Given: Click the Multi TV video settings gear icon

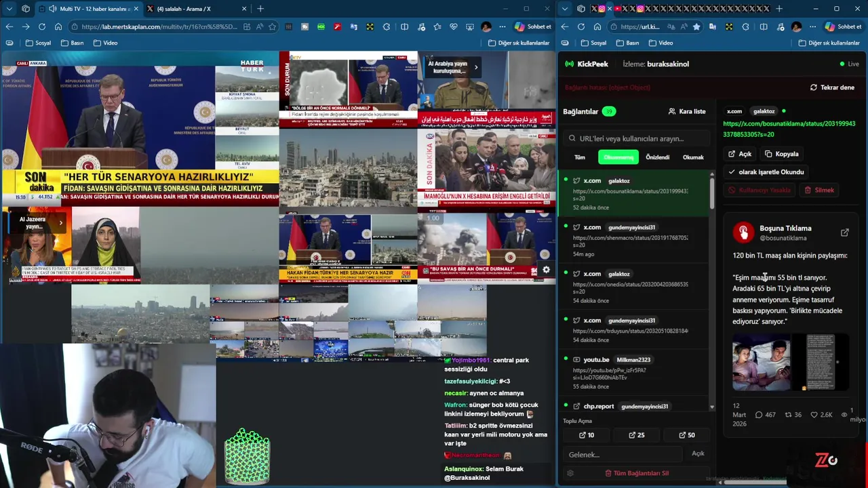Looking at the screenshot, I should [x=546, y=270].
